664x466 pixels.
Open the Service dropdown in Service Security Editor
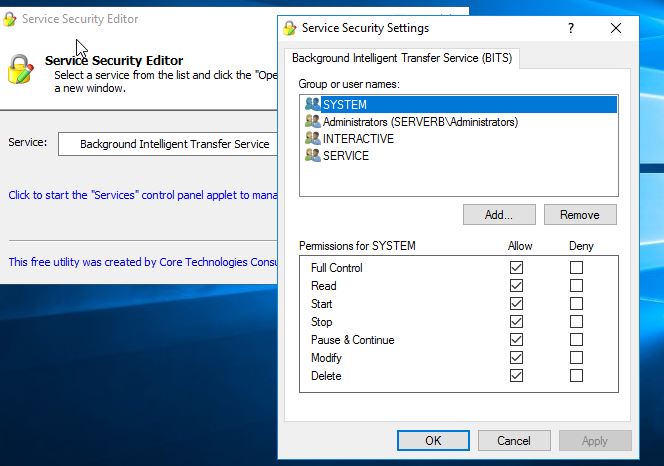coord(168,144)
